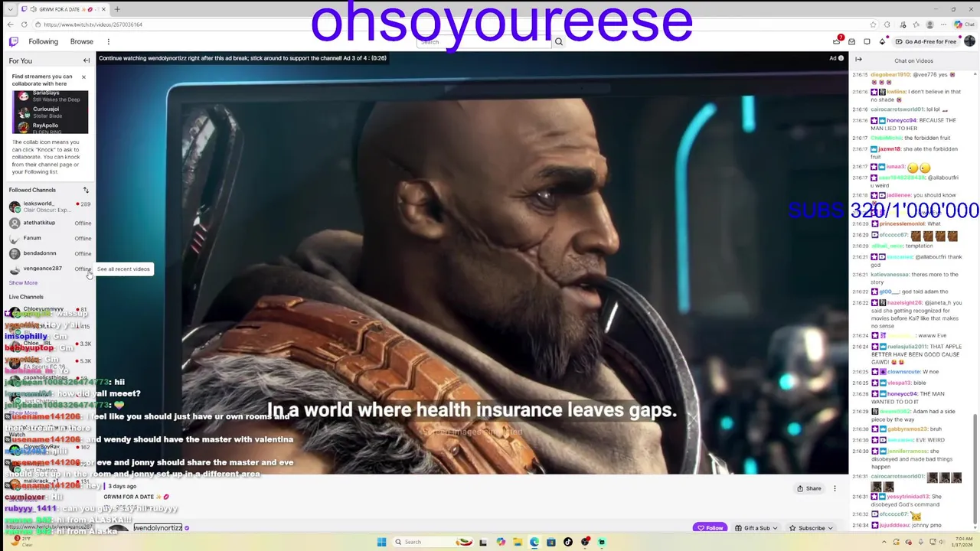980x551 pixels.
Task: Open the wendolynortizz channel name
Action: point(158,527)
